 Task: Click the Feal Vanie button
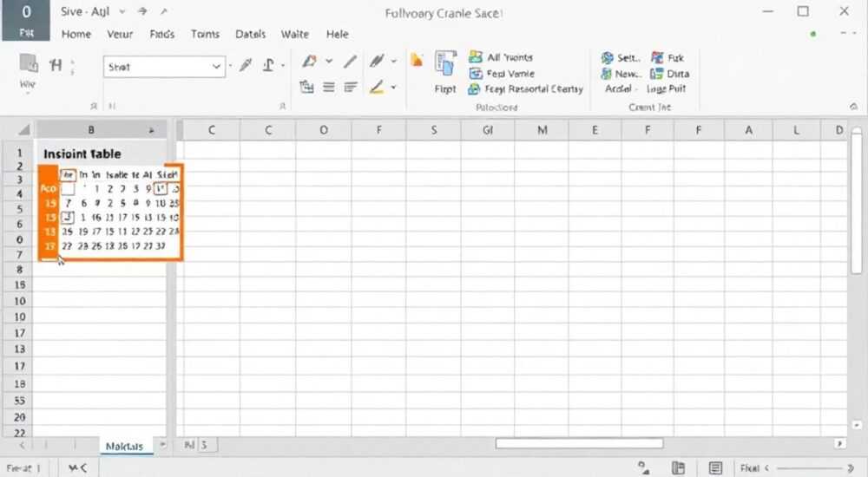click(x=502, y=73)
